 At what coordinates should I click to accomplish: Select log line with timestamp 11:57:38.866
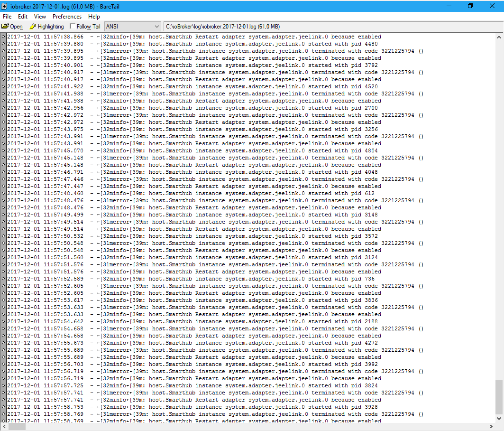tap(194, 37)
